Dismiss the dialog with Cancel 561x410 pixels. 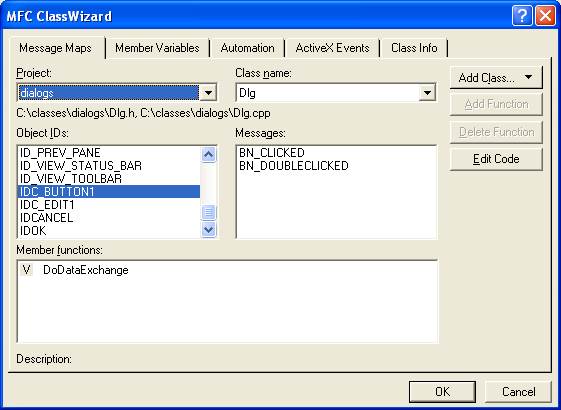[518, 392]
